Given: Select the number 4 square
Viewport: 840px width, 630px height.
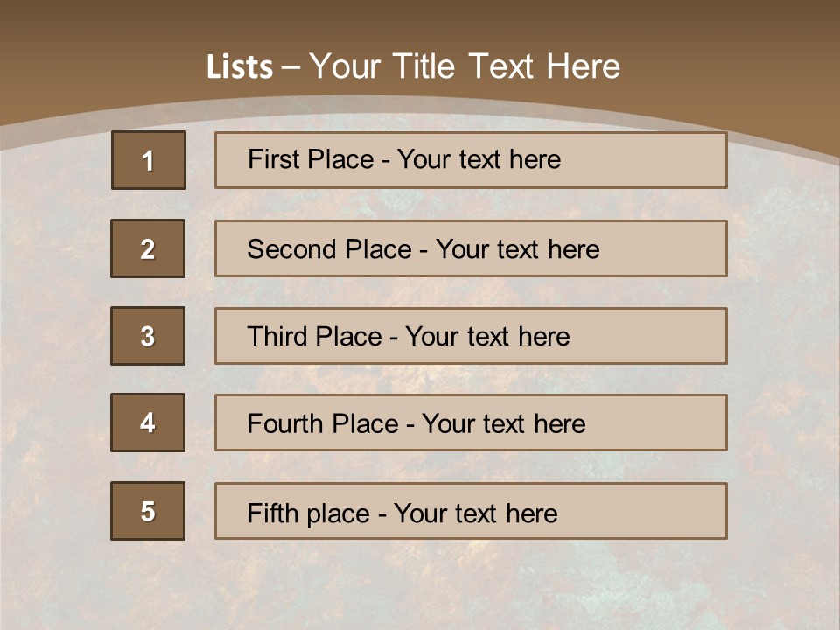Looking at the screenshot, I should 148,423.
